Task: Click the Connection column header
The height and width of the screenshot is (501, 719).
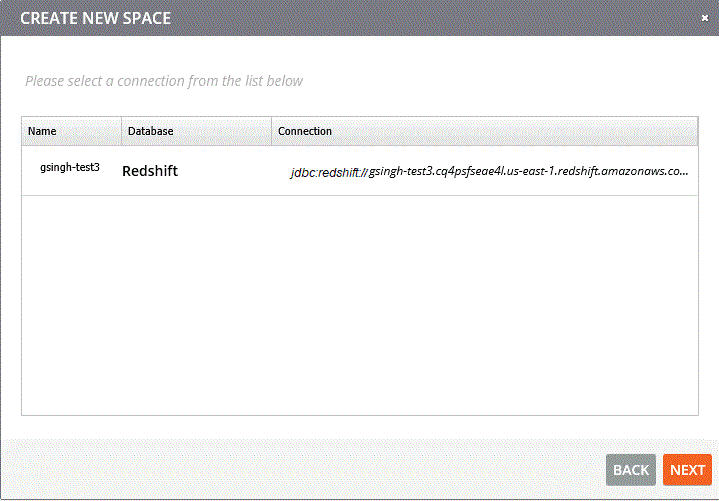Action: [x=305, y=131]
